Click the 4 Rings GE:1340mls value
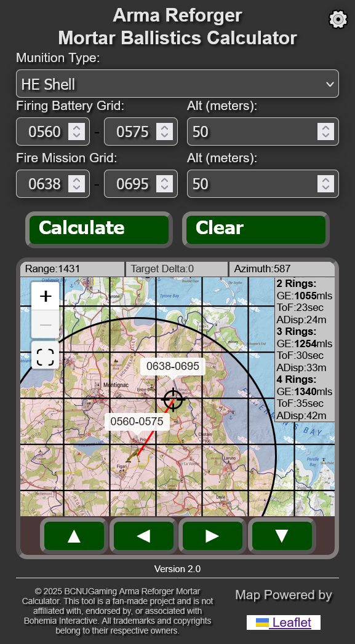 305,391
